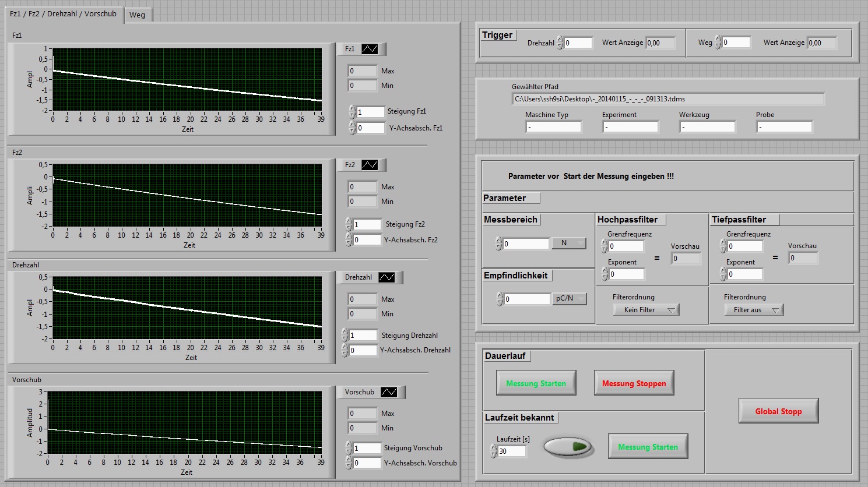Select the Fz1 / Fz2 / Drehzahl / Vorschub tab
868x487 pixels.
[63, 13]
